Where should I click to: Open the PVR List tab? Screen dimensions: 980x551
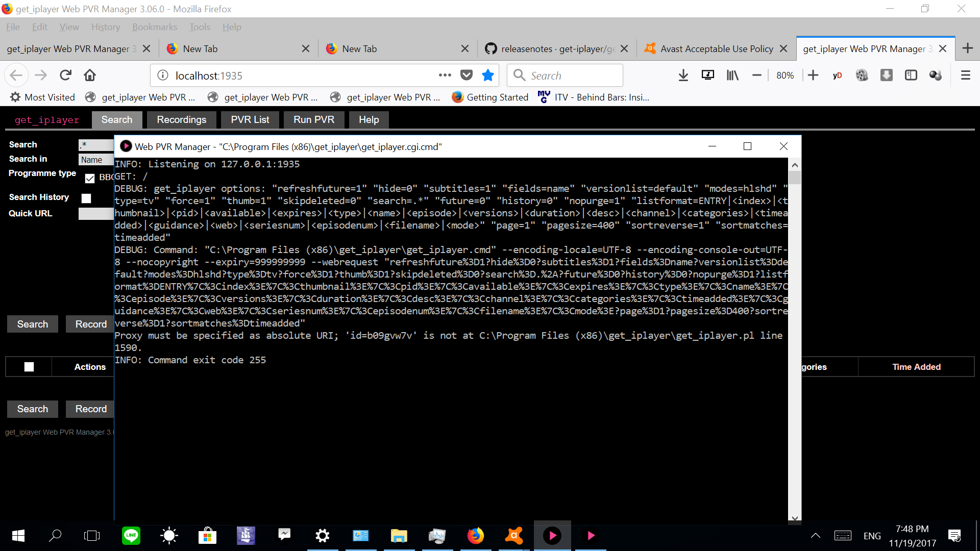(x=250, y=120)
